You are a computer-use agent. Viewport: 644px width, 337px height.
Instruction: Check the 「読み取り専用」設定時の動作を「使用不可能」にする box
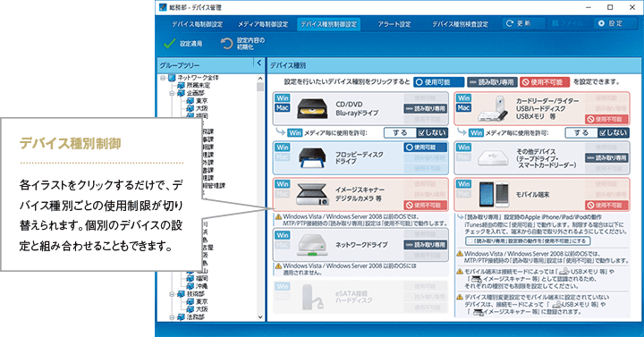(x=470, y=241)
